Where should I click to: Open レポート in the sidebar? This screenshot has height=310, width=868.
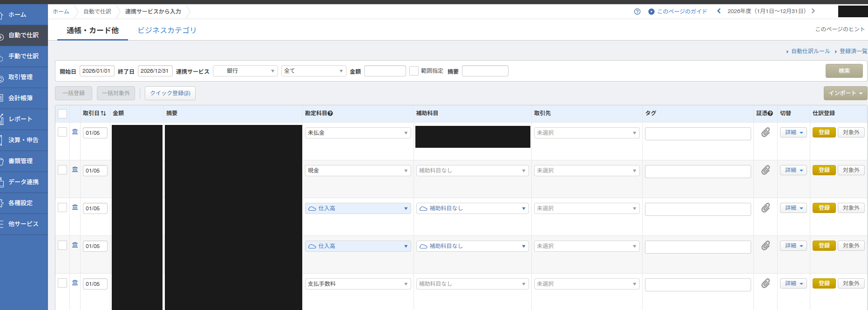pyautogui.click(x=24, y=119)
